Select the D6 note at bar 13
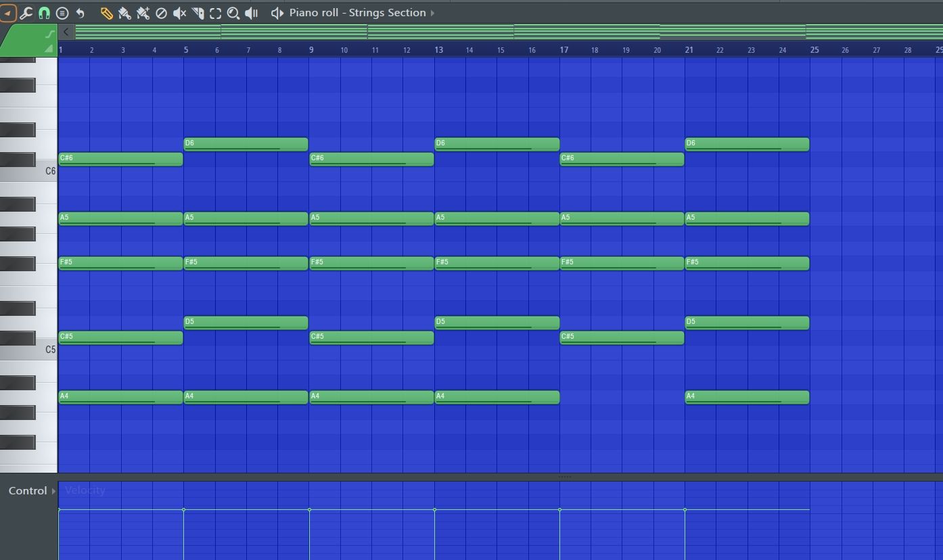The height and width of the screenshot is (560, 943). (x=497, y=144)
